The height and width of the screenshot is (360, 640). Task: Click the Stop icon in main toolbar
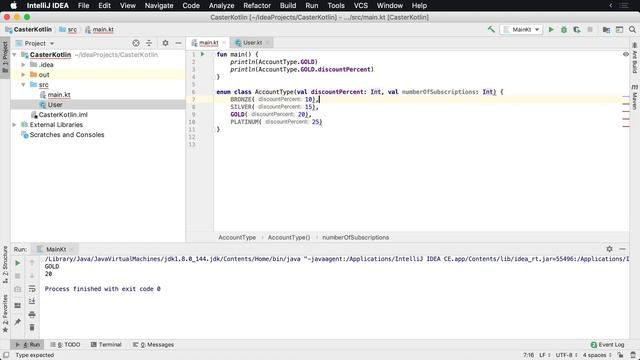[590, 29]
